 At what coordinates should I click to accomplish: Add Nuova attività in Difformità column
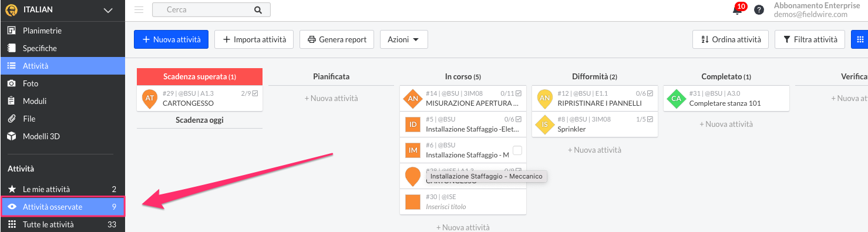coord(594,150)
